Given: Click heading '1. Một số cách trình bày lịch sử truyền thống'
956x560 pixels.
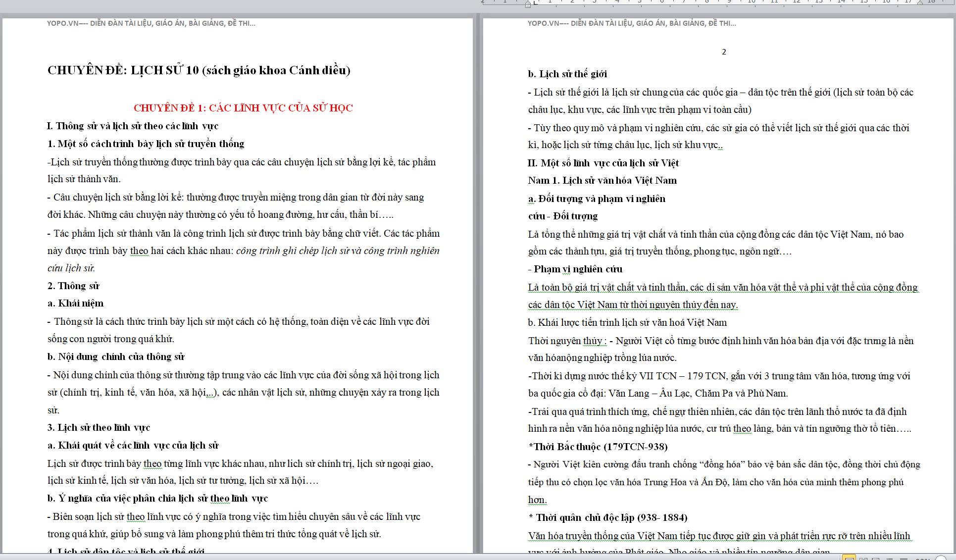Looking at the screenshot, I should (x=146, y=144).
